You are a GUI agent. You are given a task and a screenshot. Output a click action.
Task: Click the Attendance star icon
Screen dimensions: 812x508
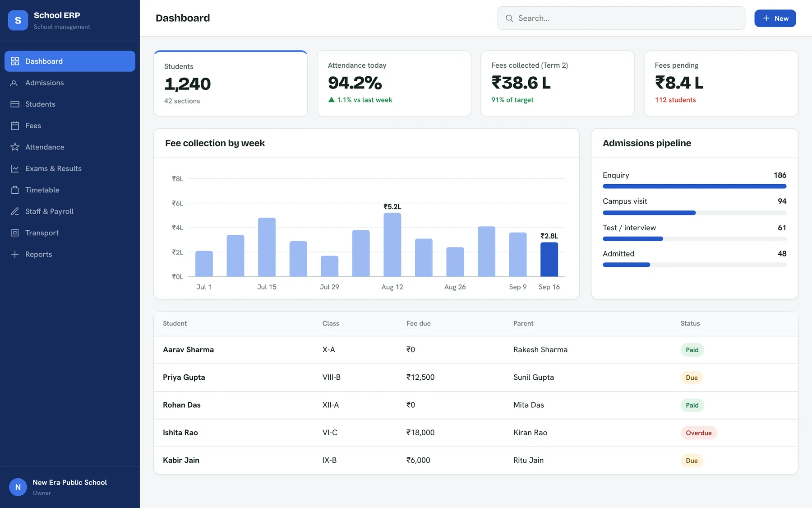[x=15, y=147]
